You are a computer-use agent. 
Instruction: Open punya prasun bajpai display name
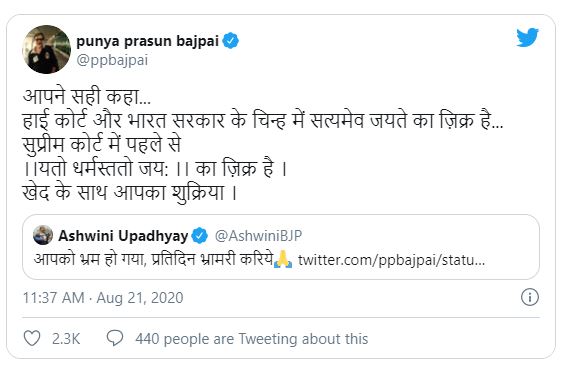click(x=148, y=41)
